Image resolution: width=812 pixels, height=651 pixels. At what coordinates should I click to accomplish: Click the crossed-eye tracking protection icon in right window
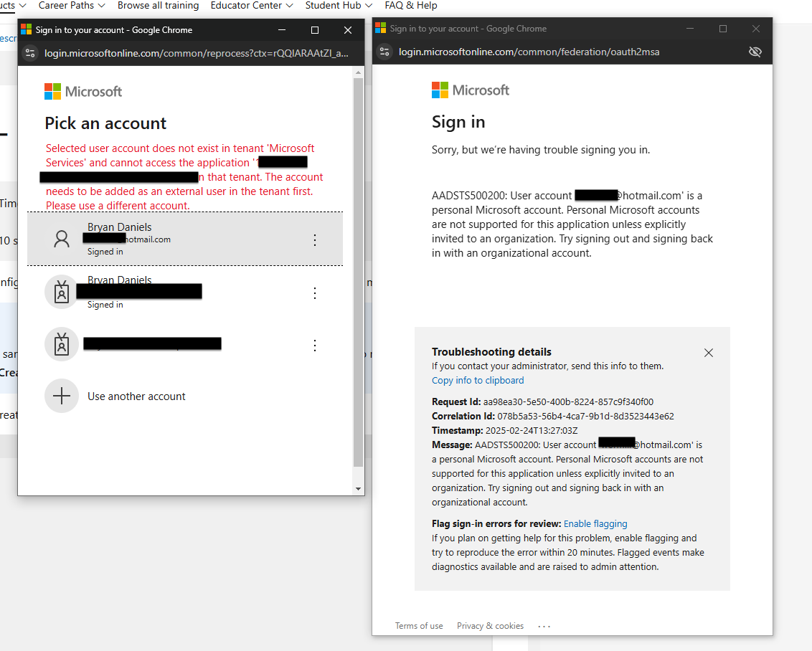tap(755, 52)
